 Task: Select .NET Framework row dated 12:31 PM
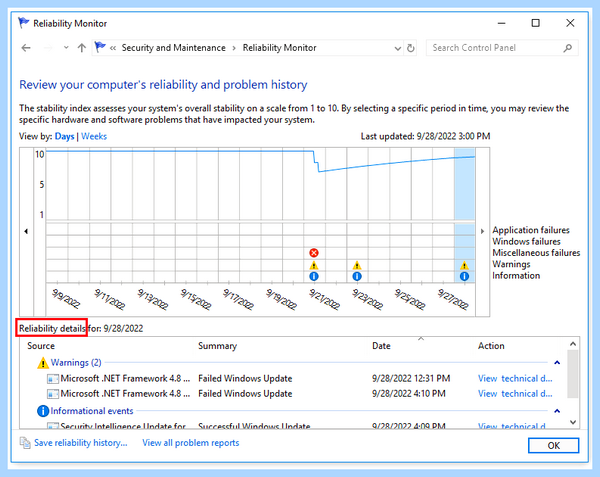click(298, 379)
